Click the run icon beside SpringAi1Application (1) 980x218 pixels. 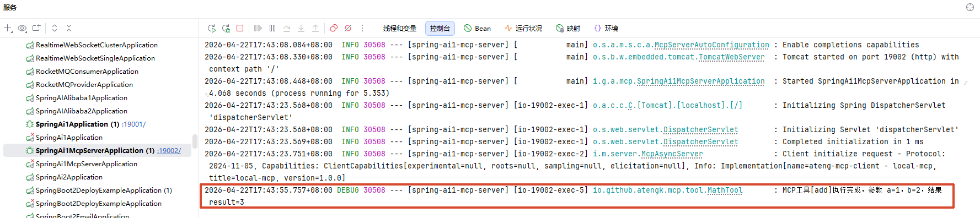coord(30,124)
